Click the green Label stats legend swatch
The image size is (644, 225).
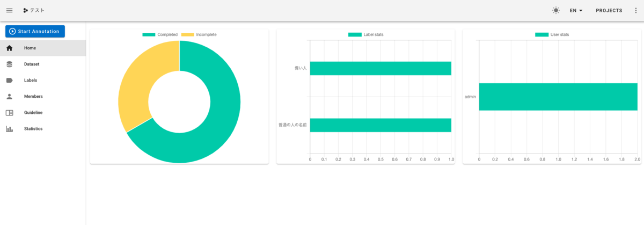pyautogui.click(x=355, y=34)
